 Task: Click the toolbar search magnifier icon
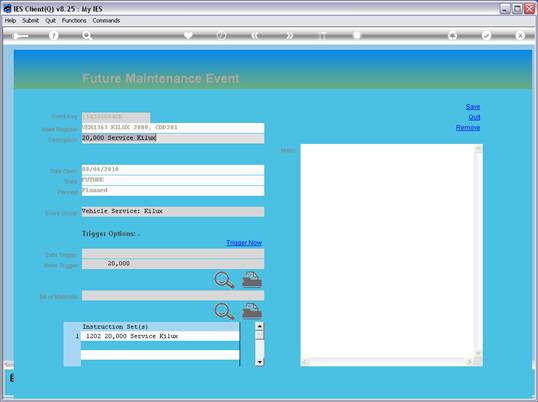point(87,36)
